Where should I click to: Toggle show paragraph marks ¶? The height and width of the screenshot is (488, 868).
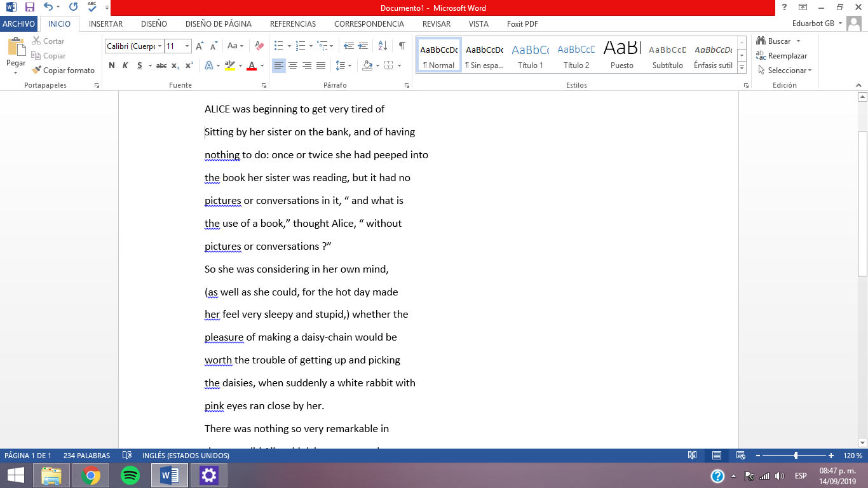click(402, 46)
